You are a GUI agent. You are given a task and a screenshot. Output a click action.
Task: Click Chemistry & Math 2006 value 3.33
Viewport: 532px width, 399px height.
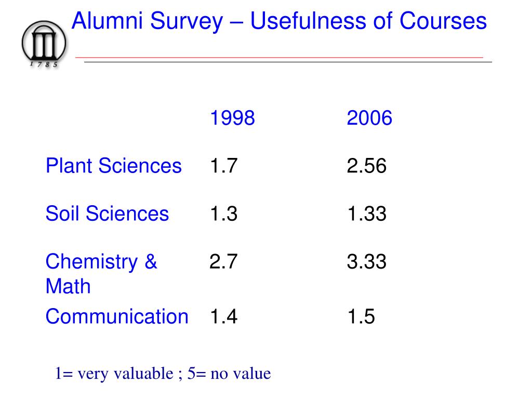click(367, 262)
